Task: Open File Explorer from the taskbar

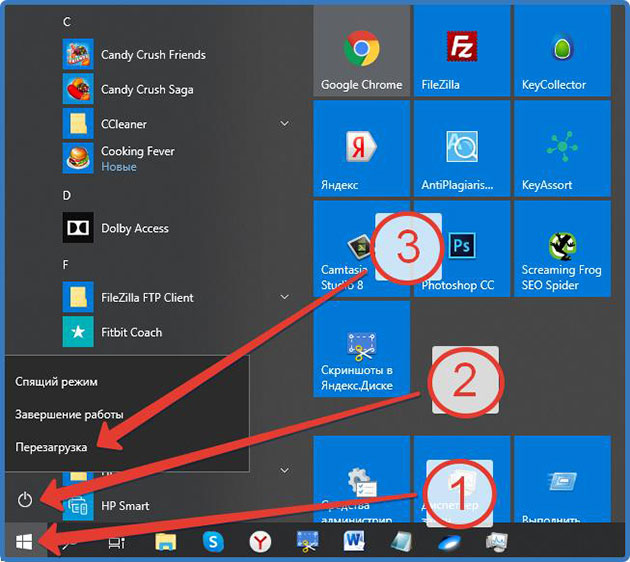Action: tap(166, 542)
